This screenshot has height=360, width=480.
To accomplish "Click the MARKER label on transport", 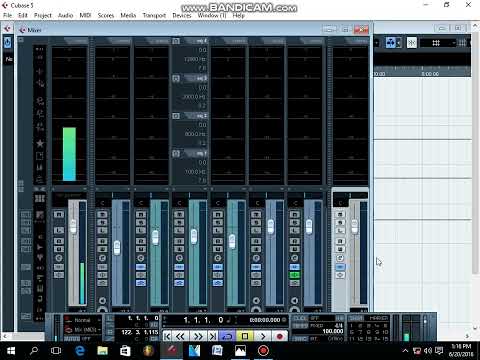I will click(379, 318).
